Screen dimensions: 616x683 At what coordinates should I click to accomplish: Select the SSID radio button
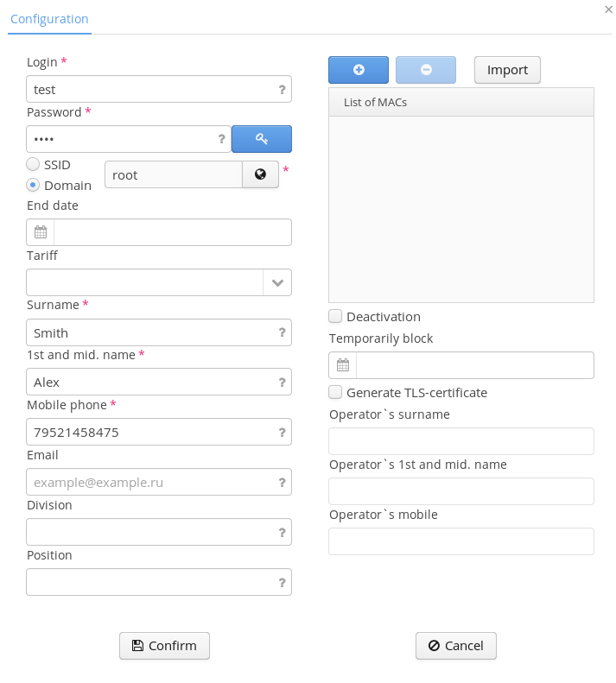click(x=33, y=164)
